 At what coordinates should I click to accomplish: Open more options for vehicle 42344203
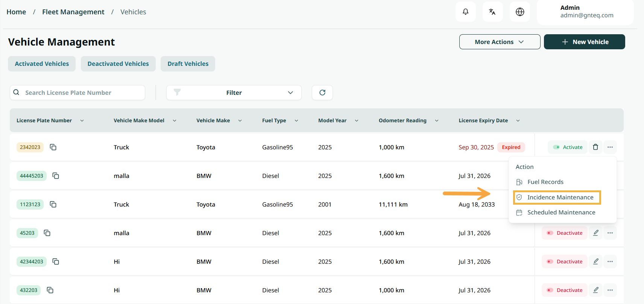[610, 261]
